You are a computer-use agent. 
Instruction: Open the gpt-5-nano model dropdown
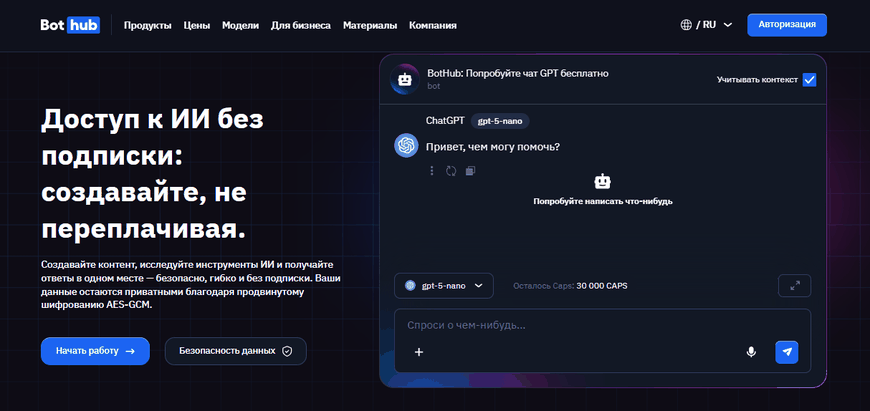click(444, 286)
